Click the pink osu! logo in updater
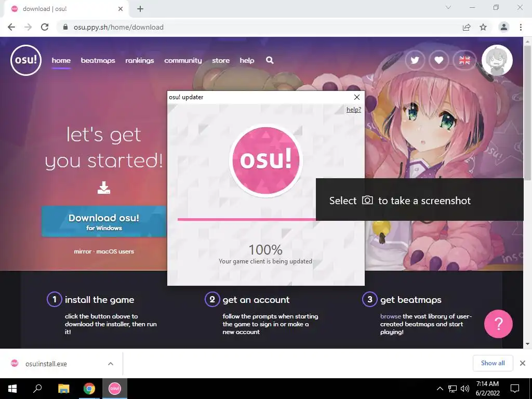 coord(266,160)
